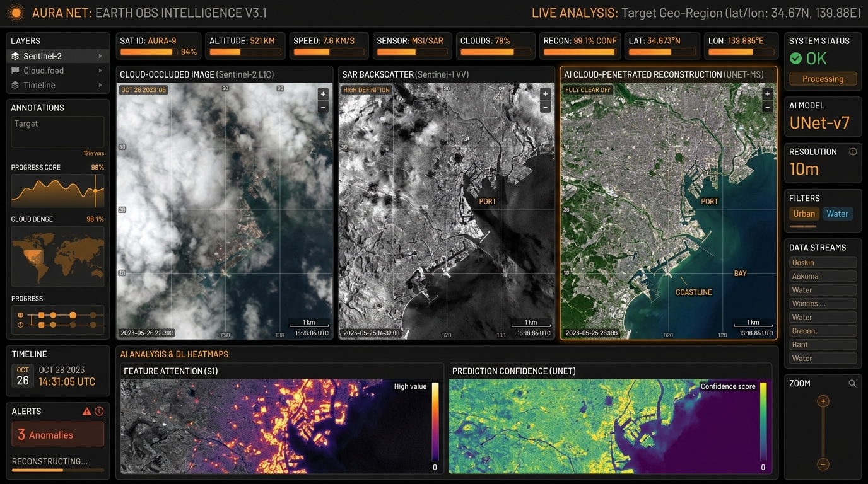Screen dimensions: 868x484
Task: Click the Zoom panel magnifier icon
Action: pyautogui.click(x=852, y=383)
